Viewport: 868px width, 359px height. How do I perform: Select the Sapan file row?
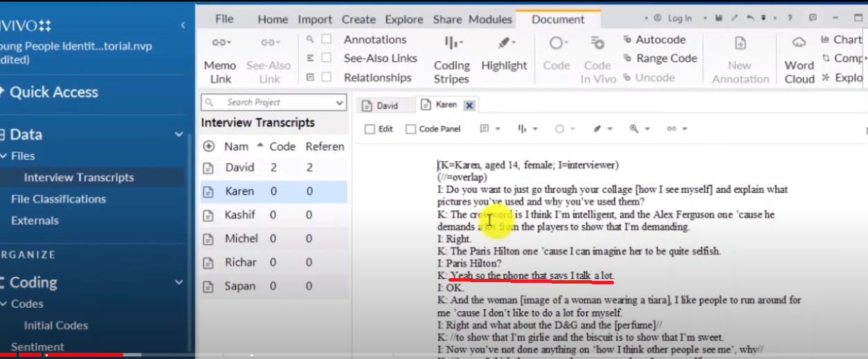273,286
